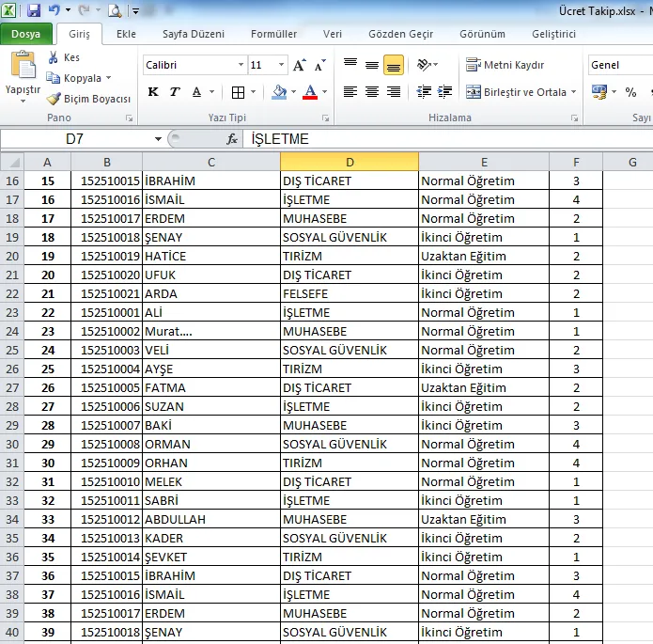Increase font size with the large A icon
Image resolution: width=653 pixels, height=644 pixels.
(300, 66)
